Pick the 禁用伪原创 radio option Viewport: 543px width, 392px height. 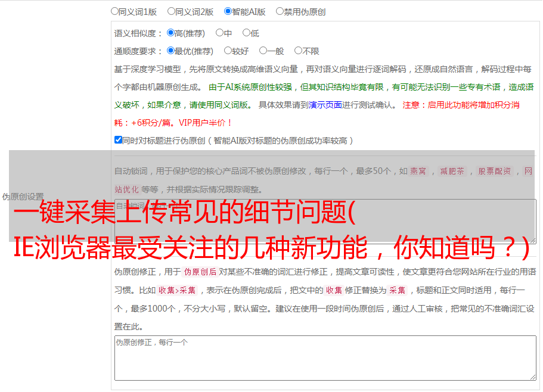pyautogui.click(x=280, y=11)
